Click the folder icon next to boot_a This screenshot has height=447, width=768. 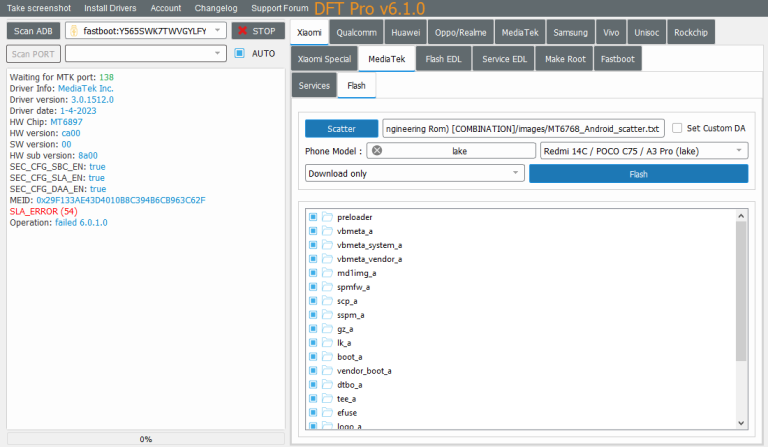tap(327, 356)
